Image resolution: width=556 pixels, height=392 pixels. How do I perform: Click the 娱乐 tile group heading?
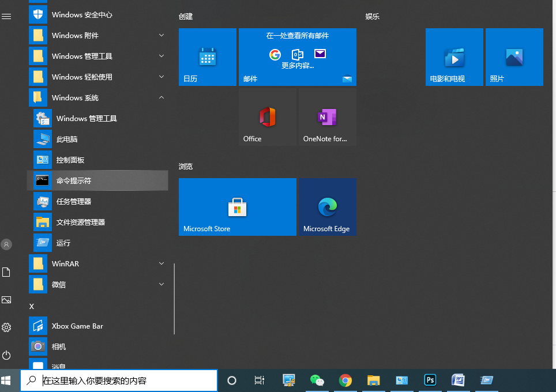pos(373,16)
